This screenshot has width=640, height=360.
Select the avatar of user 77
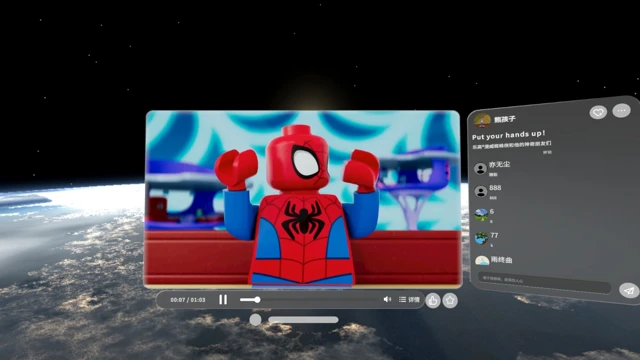482,238
